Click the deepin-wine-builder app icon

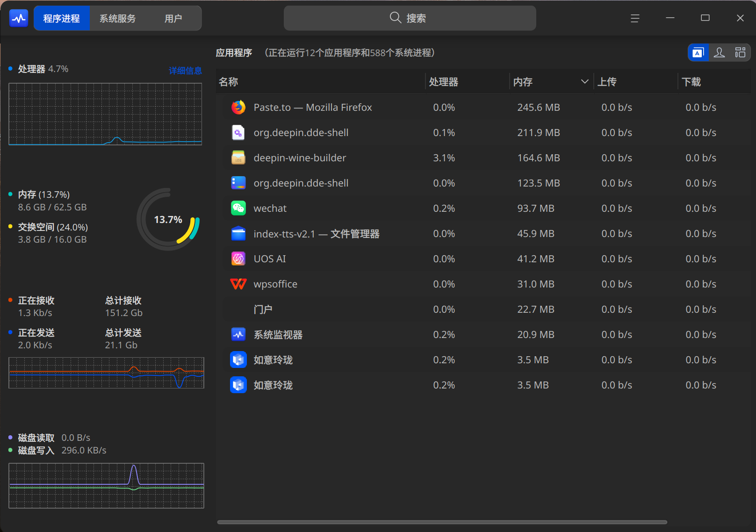point(238,158)
